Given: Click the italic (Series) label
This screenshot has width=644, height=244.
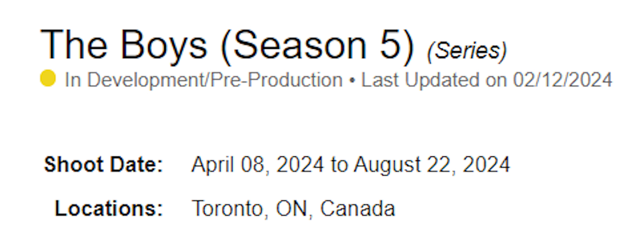Looking at the screenshot, I should pyautogui.click(x=466, y=51).
